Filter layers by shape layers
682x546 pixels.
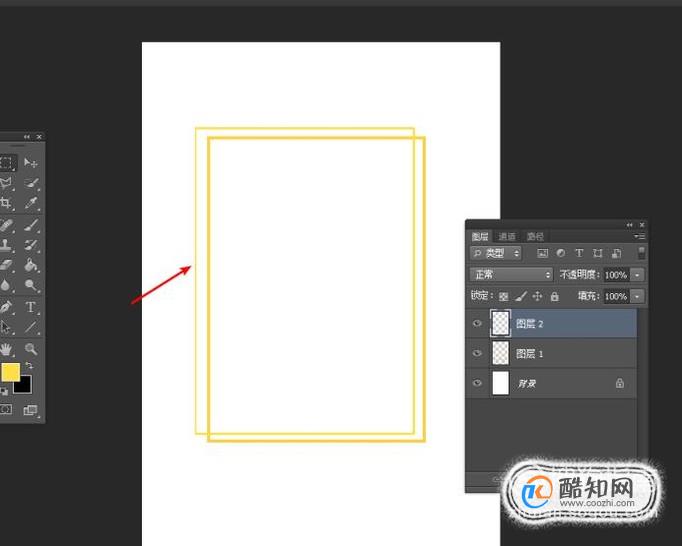tap(598, 253)
